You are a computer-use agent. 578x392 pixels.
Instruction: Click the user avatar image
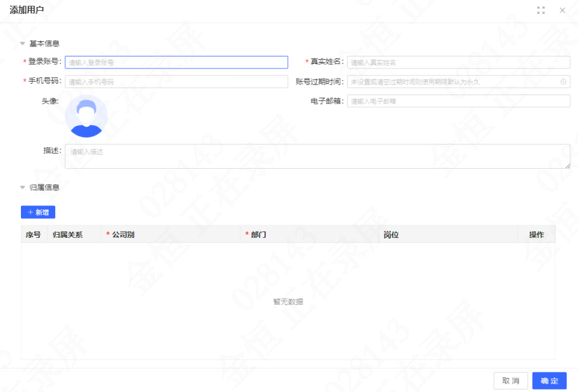pyautogui.click(x=86, y=116)
